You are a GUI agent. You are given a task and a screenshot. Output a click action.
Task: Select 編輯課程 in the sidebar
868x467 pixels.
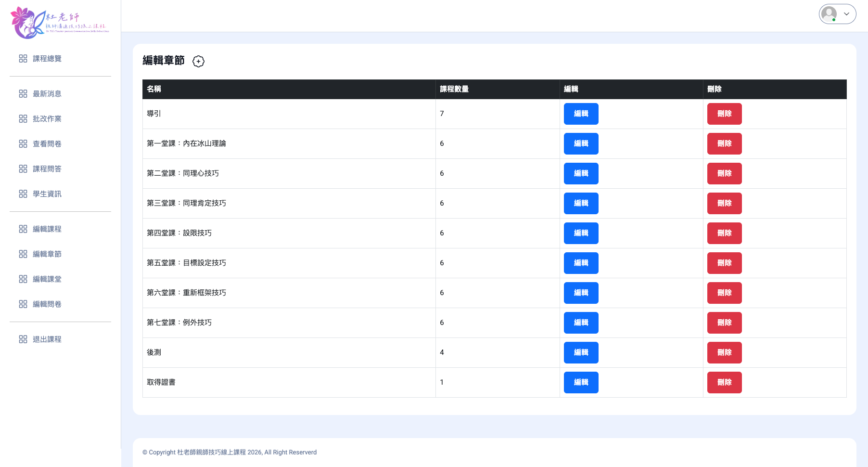pyautogui.click(x=47, y=229)
